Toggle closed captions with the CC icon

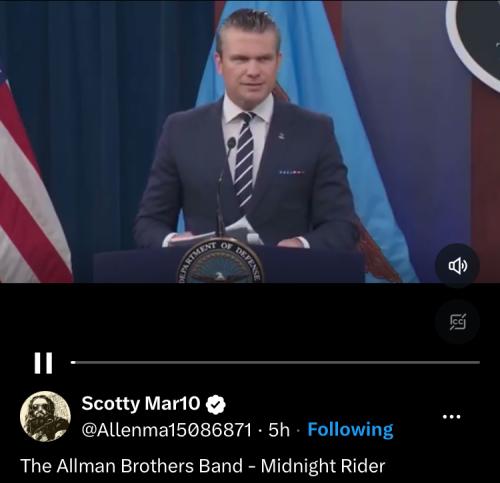coord(457,322)
